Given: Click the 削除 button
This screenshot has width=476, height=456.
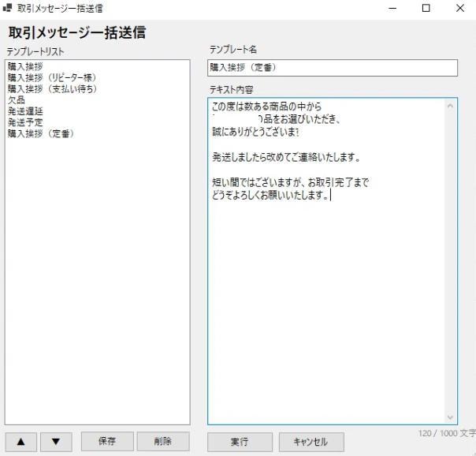Looking at the screenshot, I should pos(163,442).
